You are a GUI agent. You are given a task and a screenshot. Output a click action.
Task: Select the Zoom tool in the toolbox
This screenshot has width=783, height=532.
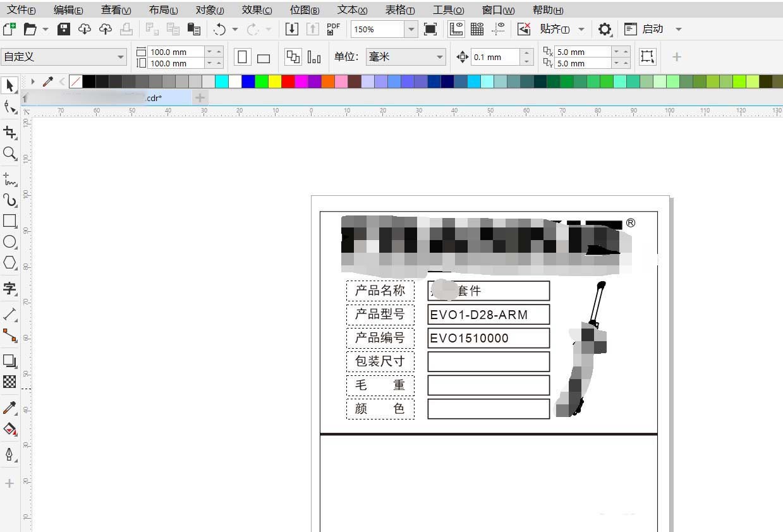point(10,154)
